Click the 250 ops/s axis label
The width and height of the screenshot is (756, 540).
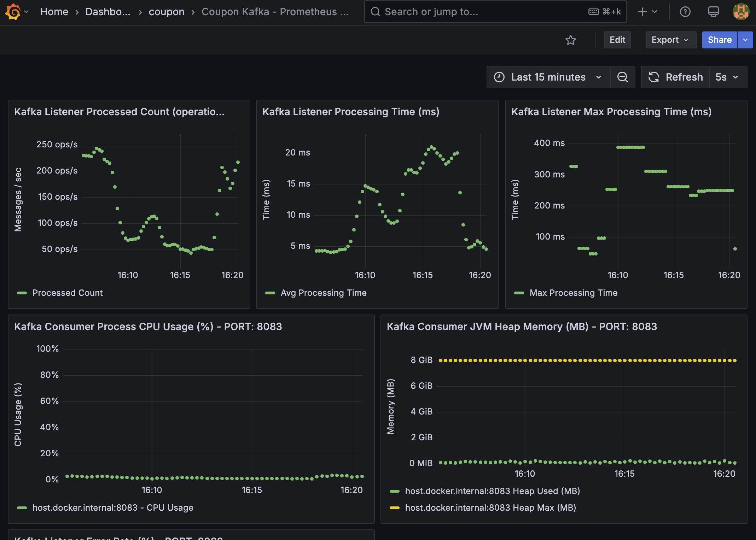pyautogui.click(x=57, y=144)
